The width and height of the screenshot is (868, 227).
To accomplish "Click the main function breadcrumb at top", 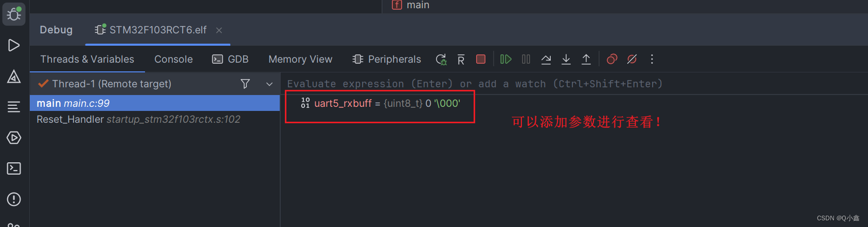I will coord(411,5).
